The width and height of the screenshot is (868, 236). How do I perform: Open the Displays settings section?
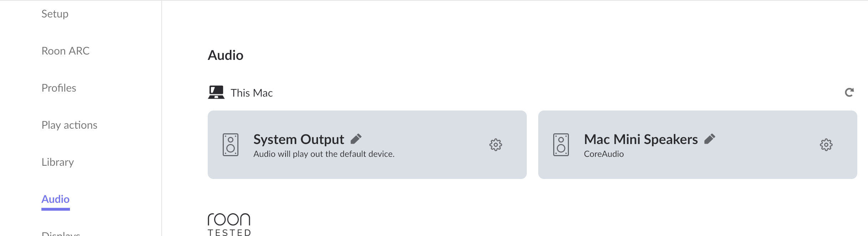click(x=61, y=234)
